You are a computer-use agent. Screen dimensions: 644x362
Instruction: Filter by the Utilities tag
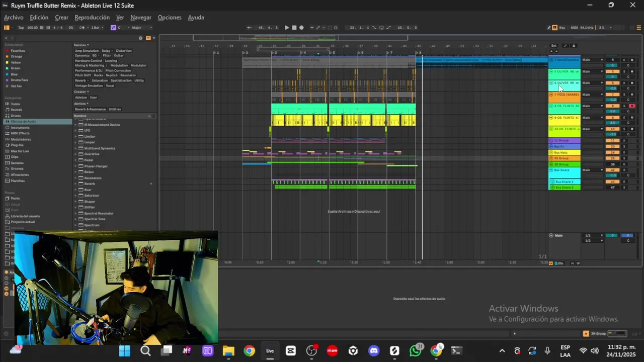[115, 109]
